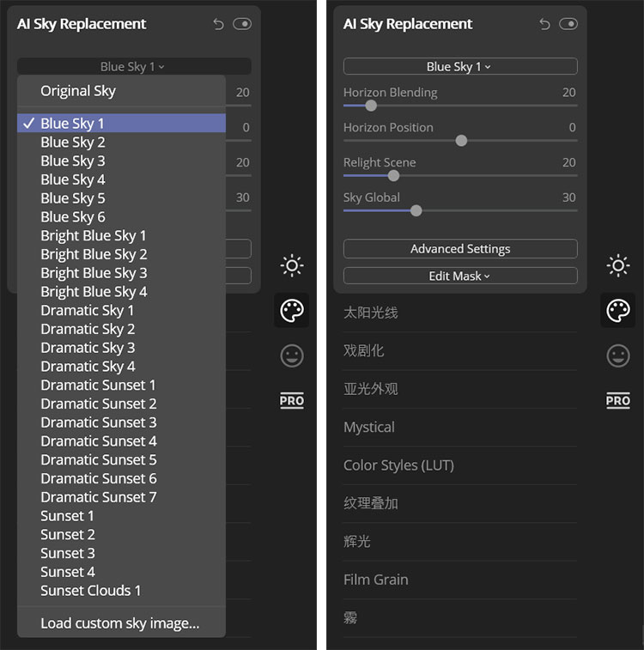Open the Essentials sun icon in the right sidebar
This screenshot has height=650, width=644.
(618, 265)
